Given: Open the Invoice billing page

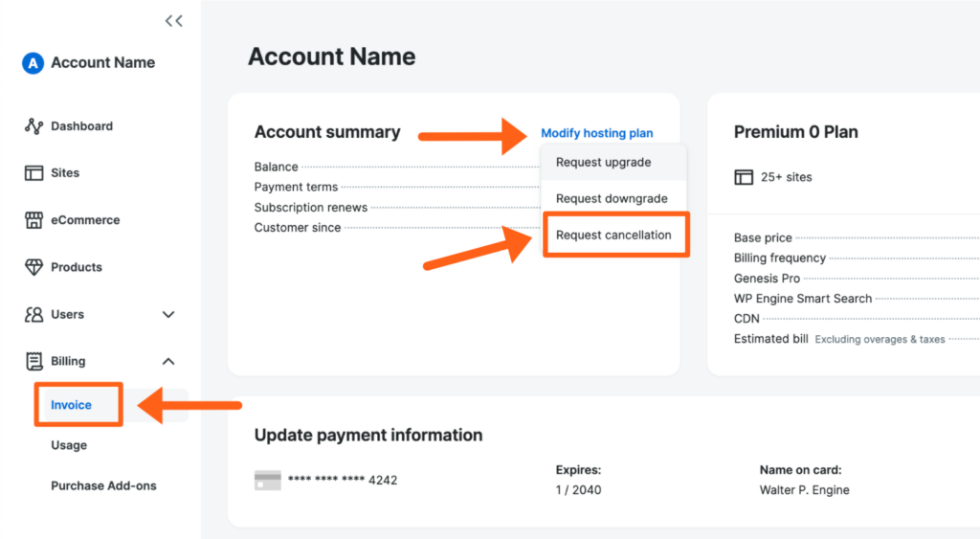Looking at the screenshot, I should (x=72, y=405).
